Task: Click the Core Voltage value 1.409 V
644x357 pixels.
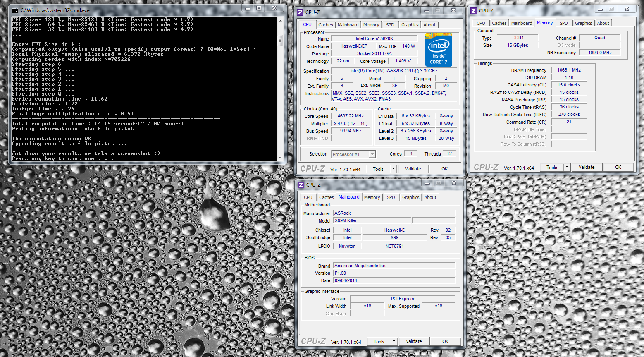Action: pos(403,61)
